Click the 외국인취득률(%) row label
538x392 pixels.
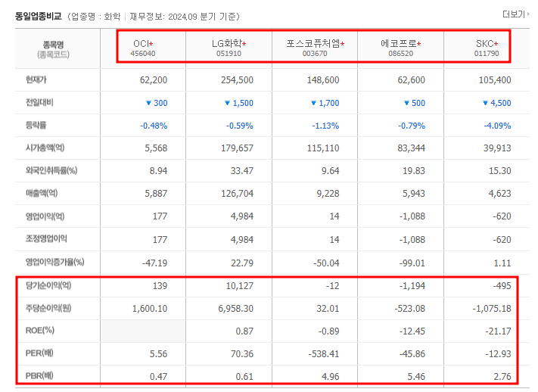coord(51,170)
